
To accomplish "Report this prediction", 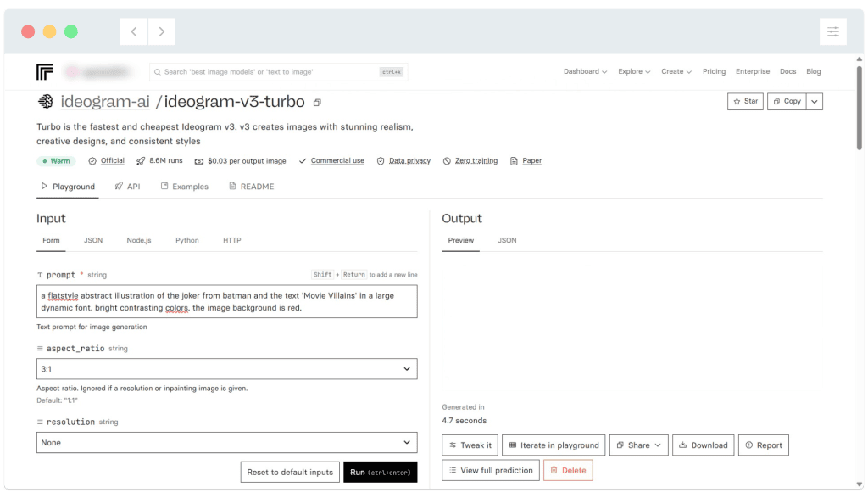I will (x=764, y=445).
